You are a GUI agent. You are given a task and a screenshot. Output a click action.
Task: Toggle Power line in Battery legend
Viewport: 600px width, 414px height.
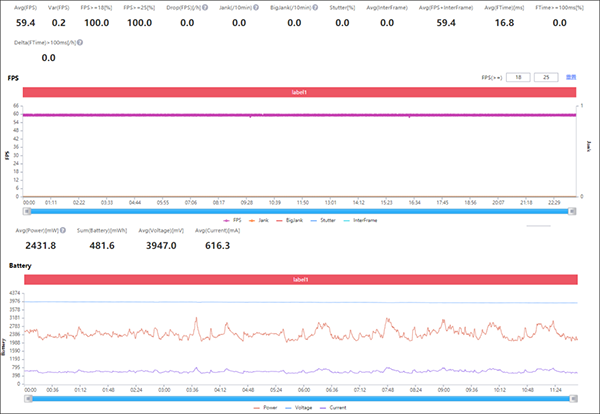(x=270, y=409)
